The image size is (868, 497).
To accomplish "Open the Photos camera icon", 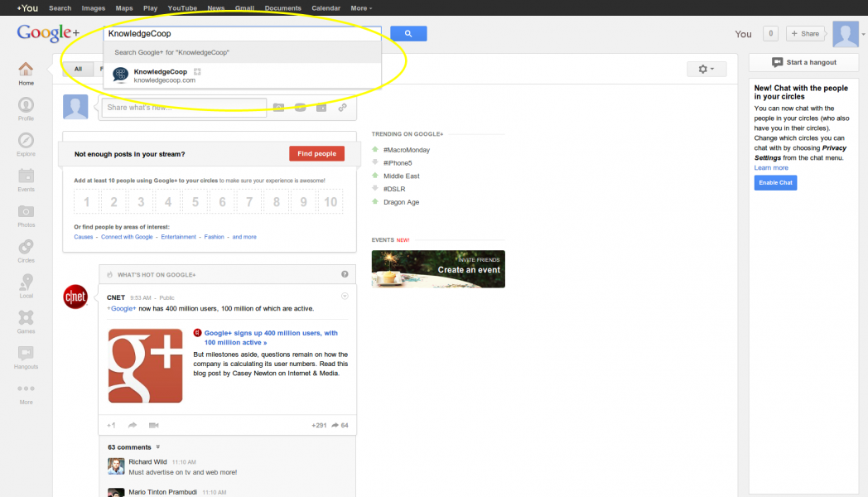I will [x=26, y=213].
